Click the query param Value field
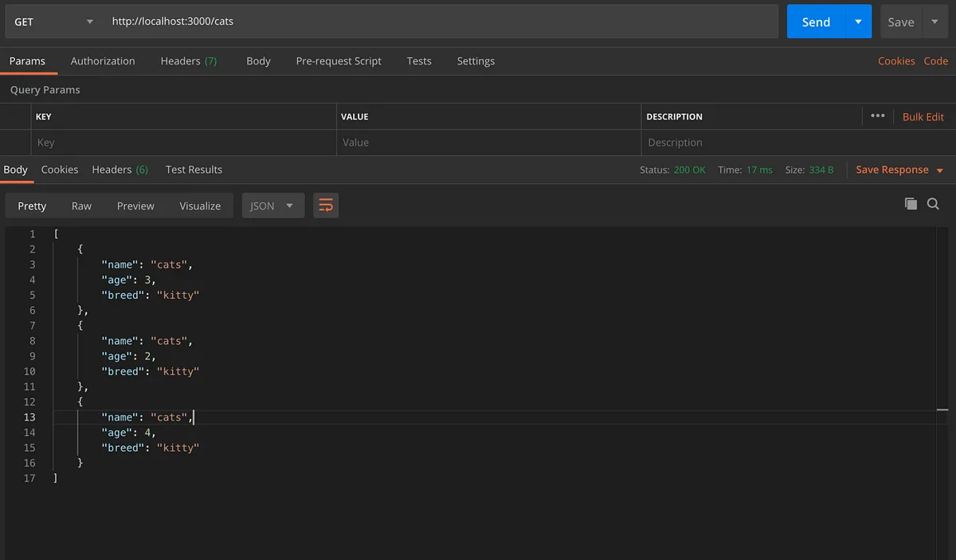 pos(488,143)
